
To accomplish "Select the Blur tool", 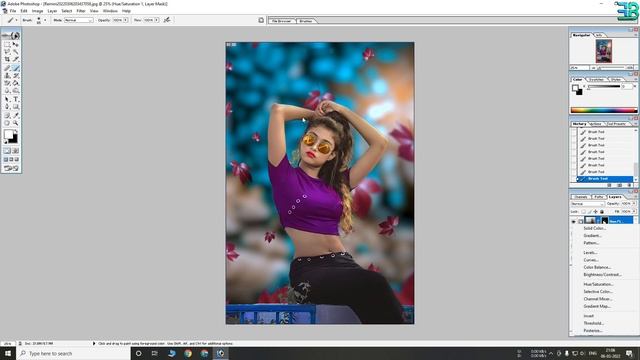I will (7, 91).
